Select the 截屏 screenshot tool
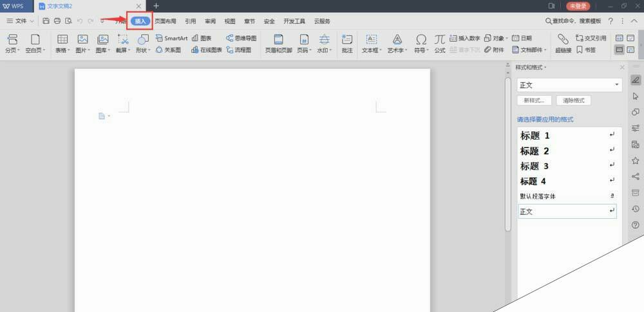Image resolution: width=644 pixels, height=312 pixels. click(123, 44)
